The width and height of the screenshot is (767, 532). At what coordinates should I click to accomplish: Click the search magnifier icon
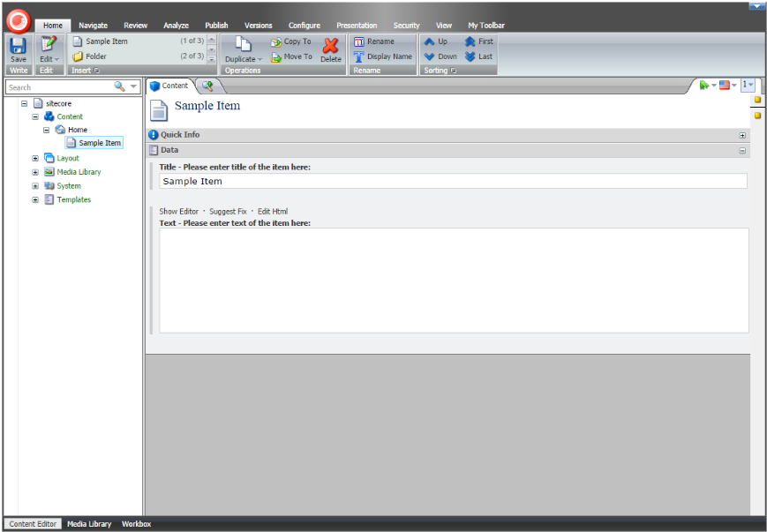[x=119, y=86]
